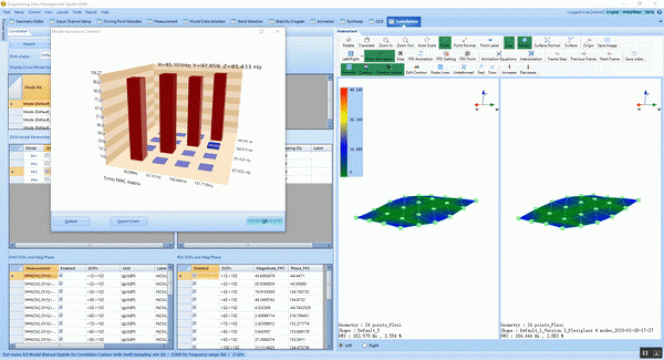
Task: Click the Save Image icon
Action: [607, 42]
